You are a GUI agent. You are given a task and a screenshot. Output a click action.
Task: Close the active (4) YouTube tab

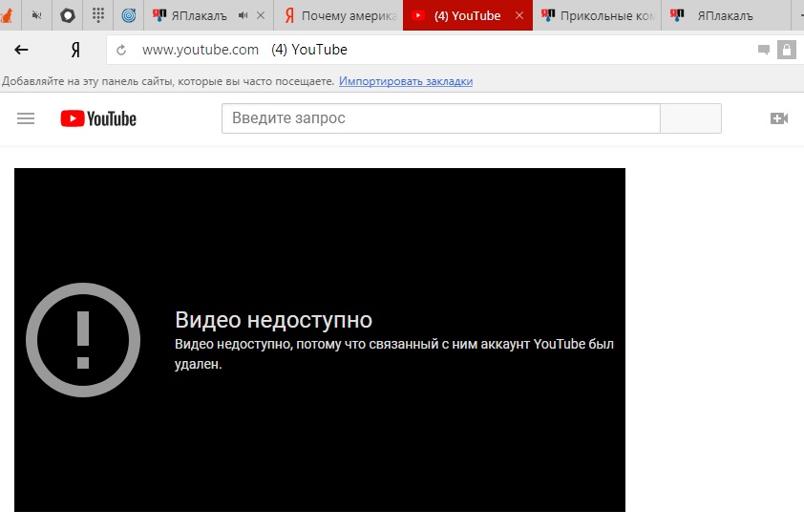coord(519,15)
